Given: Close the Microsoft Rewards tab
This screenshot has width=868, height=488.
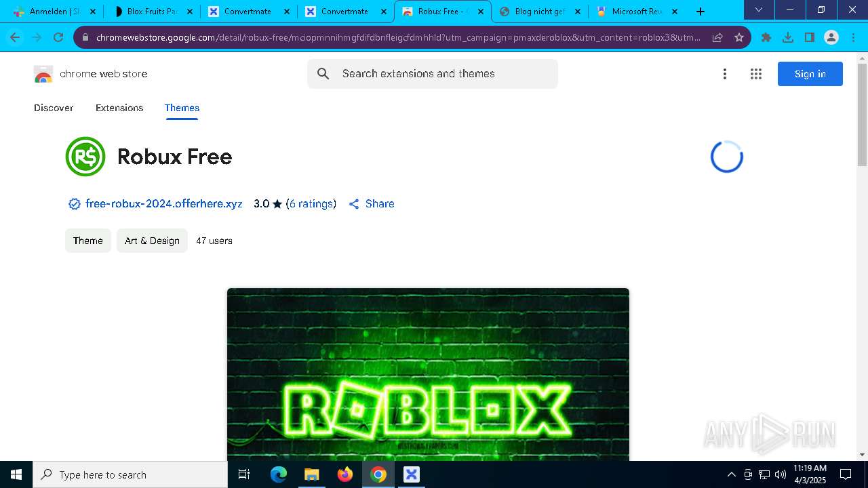Looking at the screenshot, I should click(x=675, y=12).
